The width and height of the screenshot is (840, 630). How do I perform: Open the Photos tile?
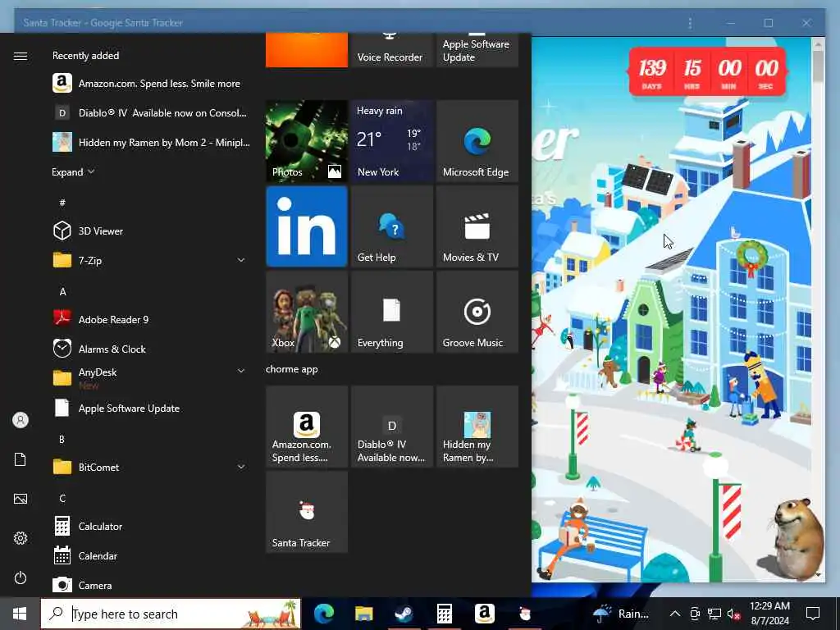coord(307,141)
